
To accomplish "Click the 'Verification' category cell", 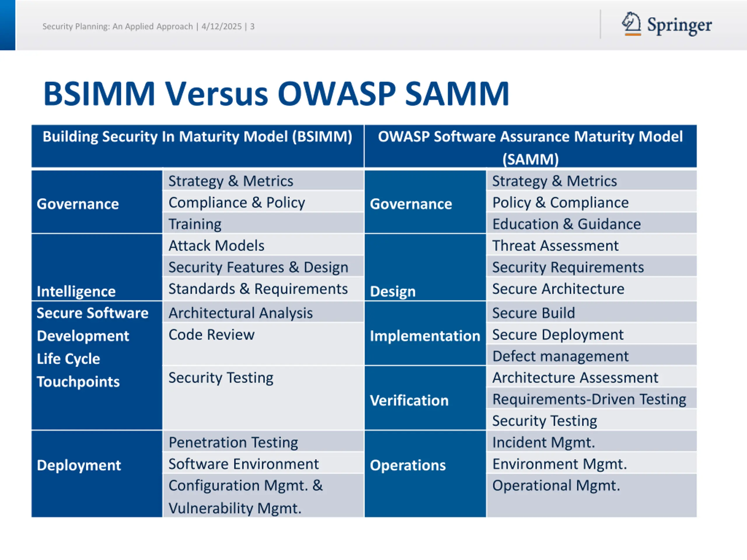I will coord(425,398).
